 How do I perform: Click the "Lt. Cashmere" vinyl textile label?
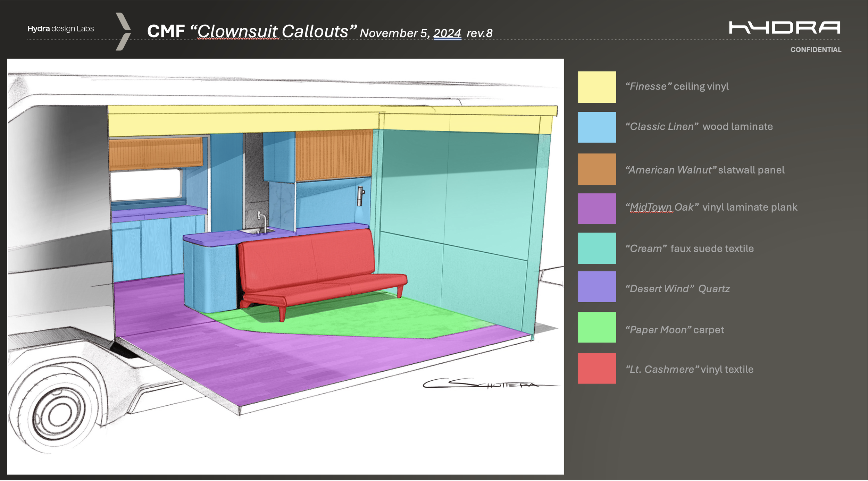(690, 369)
